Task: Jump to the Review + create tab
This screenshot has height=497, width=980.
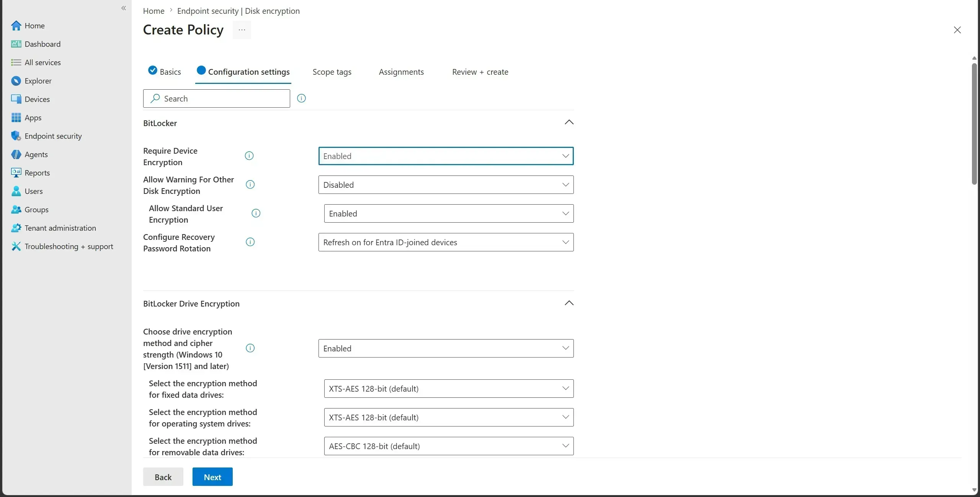Action: pyautogui.click(x=480, y=72)
